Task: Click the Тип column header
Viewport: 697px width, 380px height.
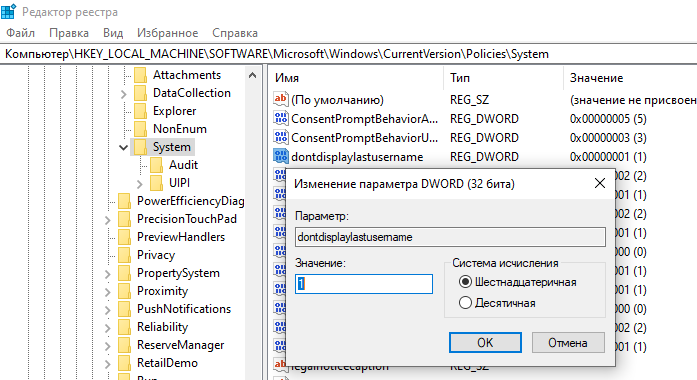Action: (503, 78)
